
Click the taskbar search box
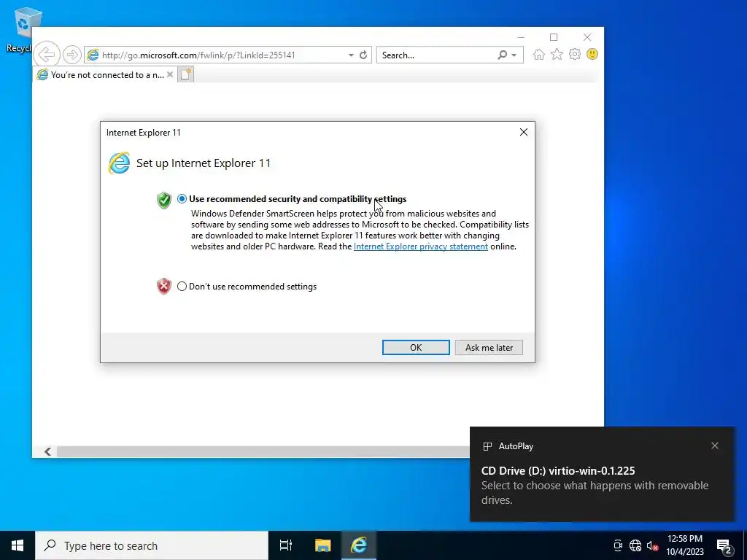pyautogui.click(x=152, y=545)
